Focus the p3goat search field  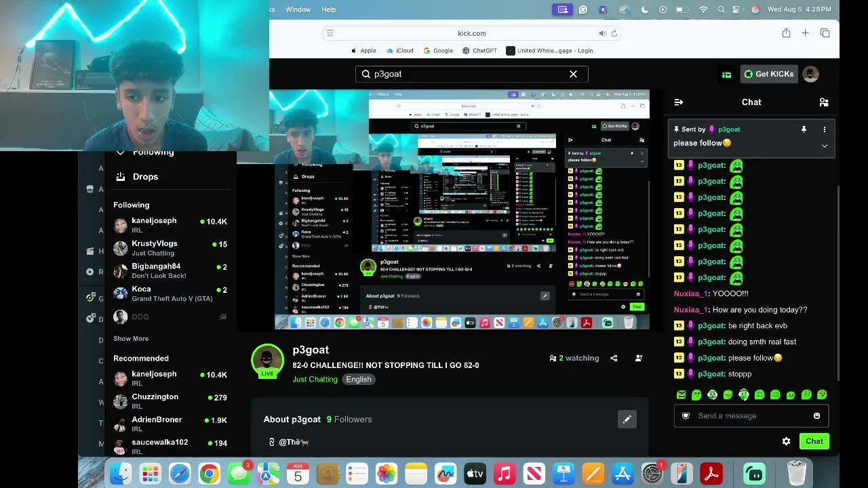[x=471, y=74]
